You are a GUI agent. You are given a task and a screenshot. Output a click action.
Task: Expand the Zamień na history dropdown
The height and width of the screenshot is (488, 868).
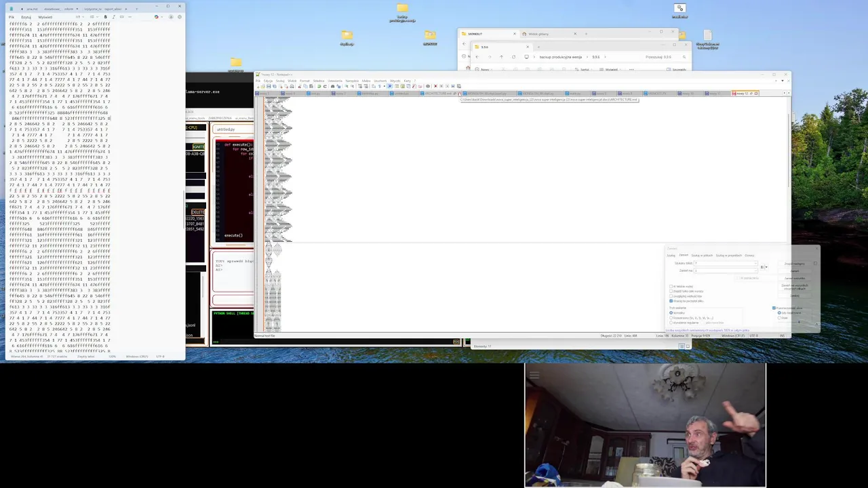pos(755,270)
